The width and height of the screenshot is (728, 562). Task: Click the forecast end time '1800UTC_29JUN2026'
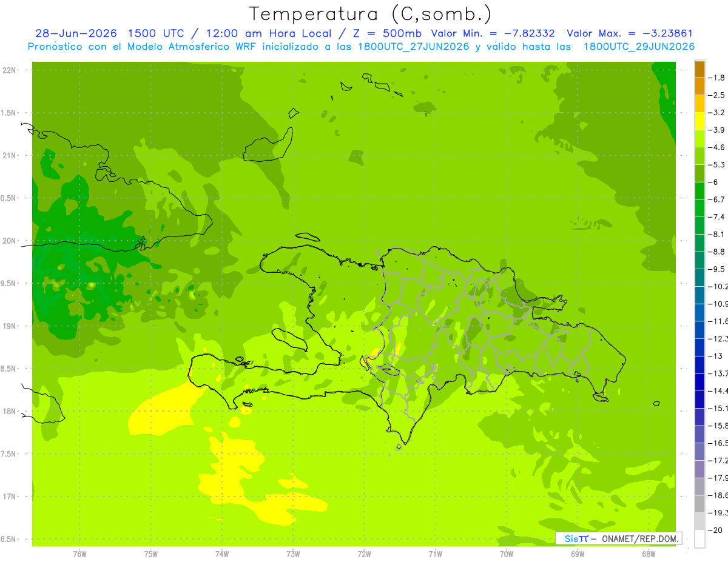coord(638,47)
